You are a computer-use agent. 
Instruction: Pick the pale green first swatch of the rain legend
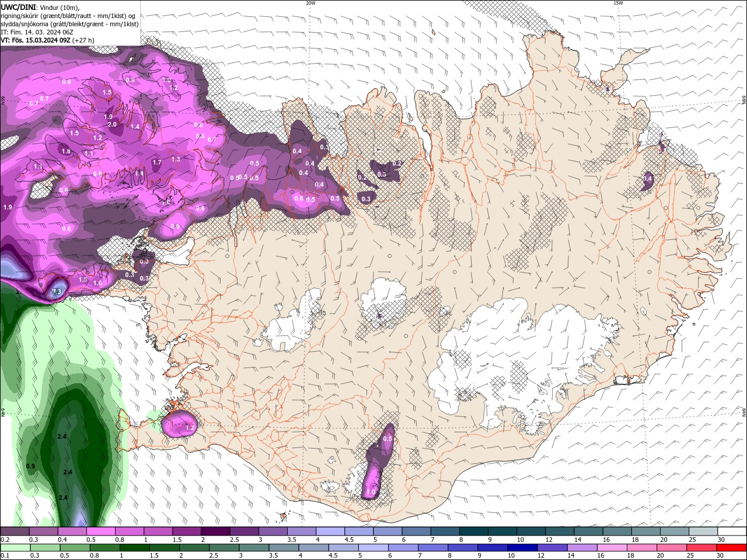15,548
